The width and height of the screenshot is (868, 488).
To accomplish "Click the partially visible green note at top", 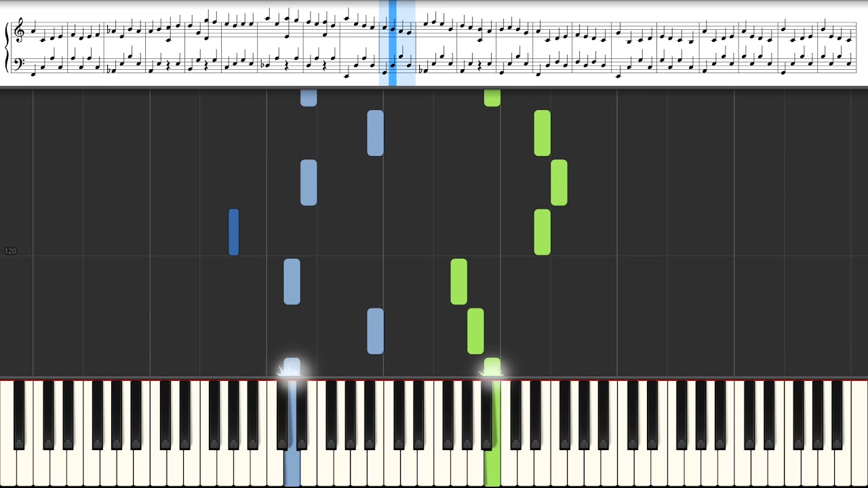I will point(492,98).
